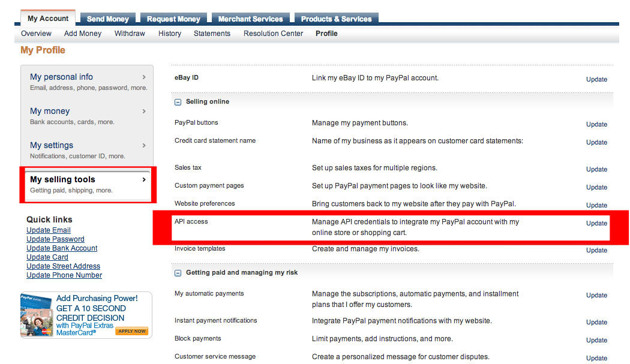Follow the Update Email quick link
Viewport: 630px width, 364px height.
(x=49, y=230)
